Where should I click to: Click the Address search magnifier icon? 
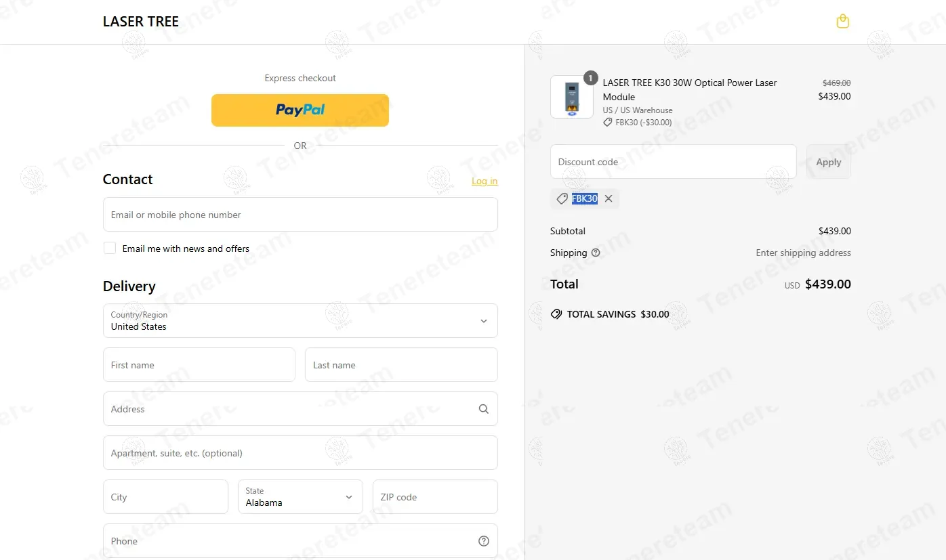tap(484, 409)
